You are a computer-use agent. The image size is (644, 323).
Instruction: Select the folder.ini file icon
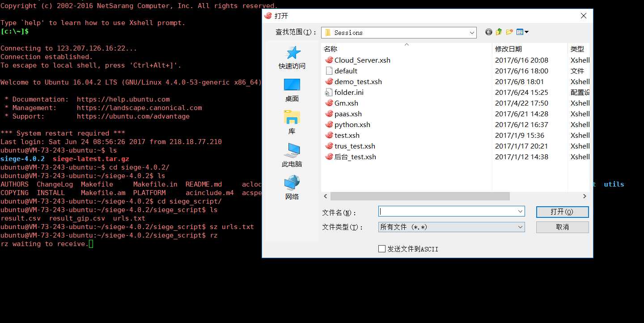click(x=329, y=92)
